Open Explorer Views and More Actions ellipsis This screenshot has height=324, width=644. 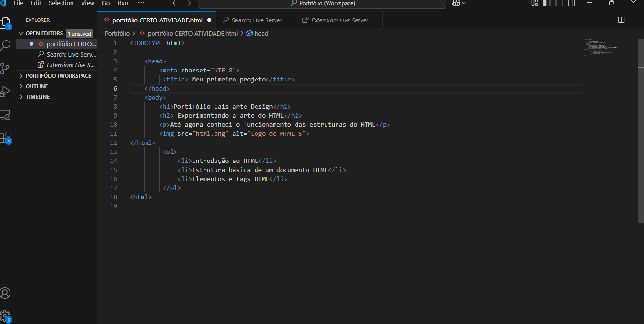click(x=86, y=20)
